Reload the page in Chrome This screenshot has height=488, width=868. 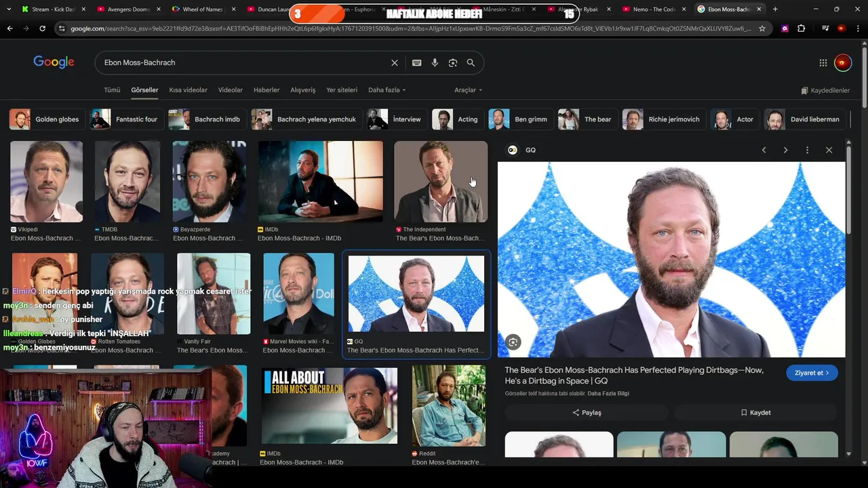click(x=42, y=28)
